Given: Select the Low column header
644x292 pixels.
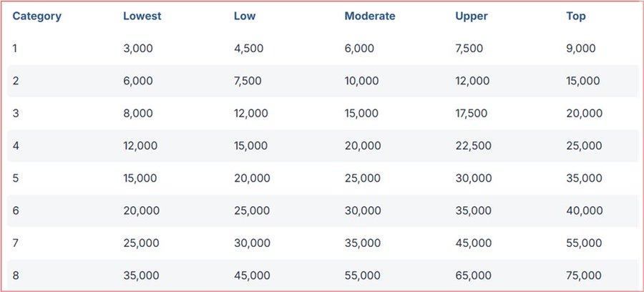Looking at the screenshot, I should pos(245,16).
